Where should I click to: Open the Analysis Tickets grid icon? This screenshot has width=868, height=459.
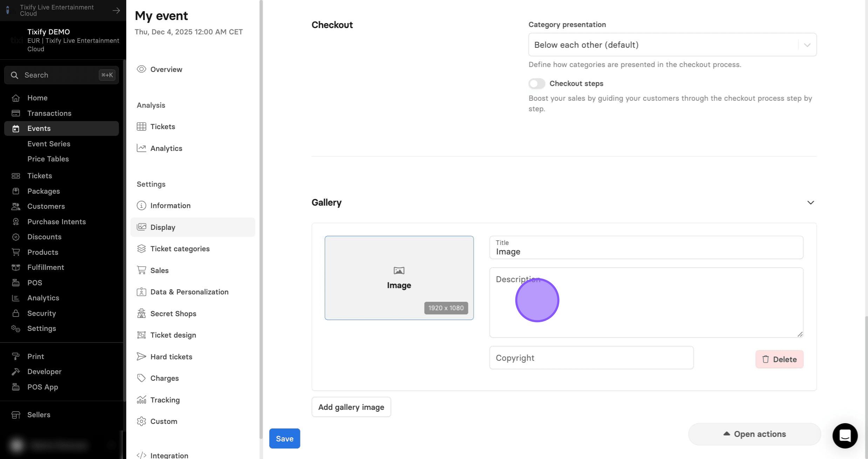141,127
